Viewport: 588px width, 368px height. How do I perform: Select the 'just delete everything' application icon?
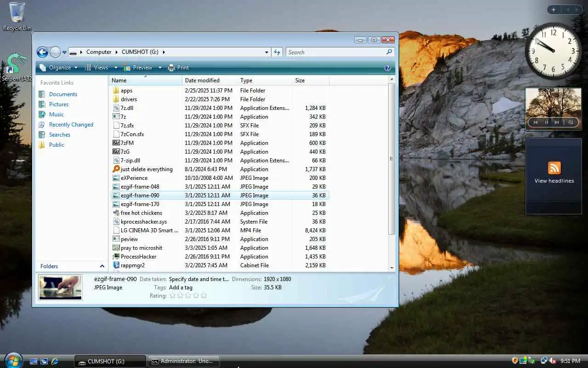(x=116, y=169)
